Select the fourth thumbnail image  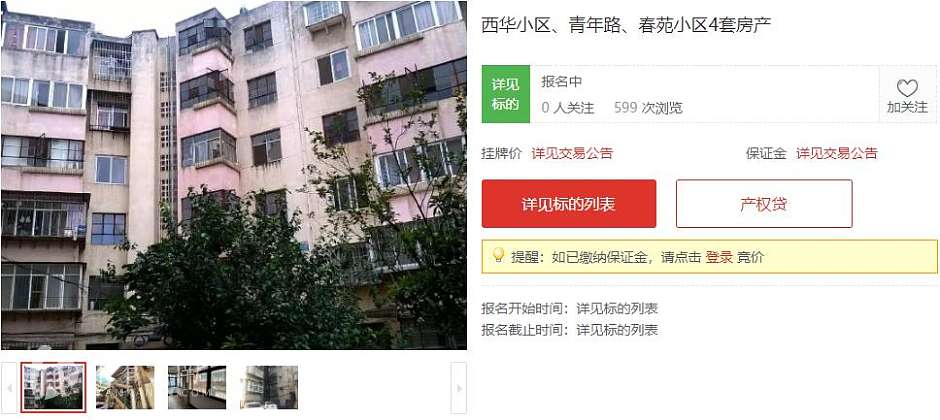tap(269, 387)
